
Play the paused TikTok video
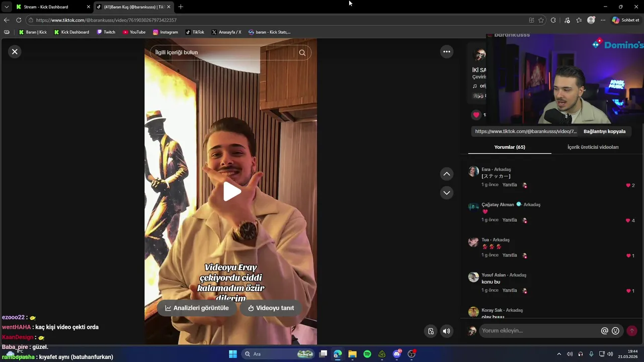coord(231,191)
